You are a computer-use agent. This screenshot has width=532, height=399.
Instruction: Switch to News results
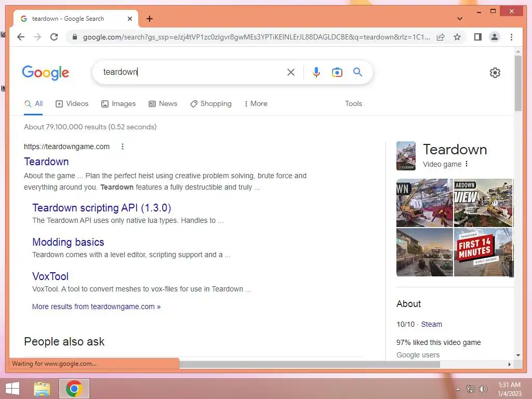163,104
